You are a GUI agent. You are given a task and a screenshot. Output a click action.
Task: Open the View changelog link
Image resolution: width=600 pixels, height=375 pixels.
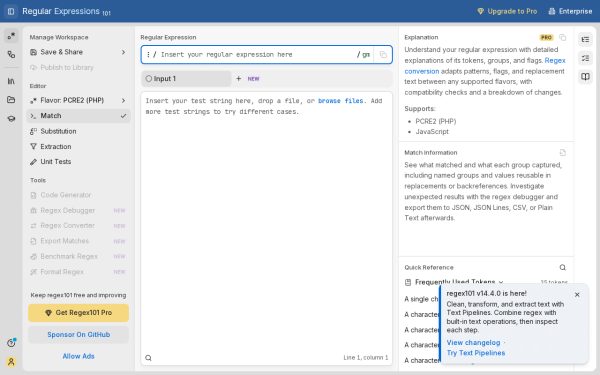(473, 342)
